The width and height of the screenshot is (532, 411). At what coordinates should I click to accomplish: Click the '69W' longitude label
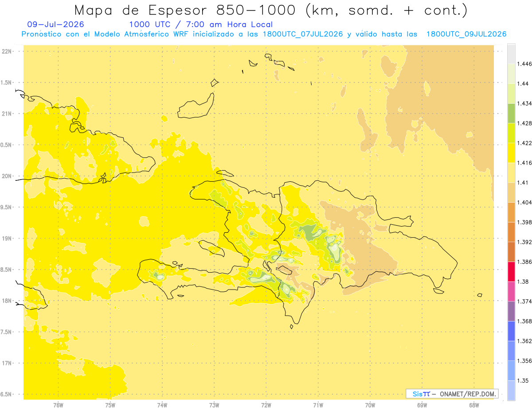click(x=422, y=405)
